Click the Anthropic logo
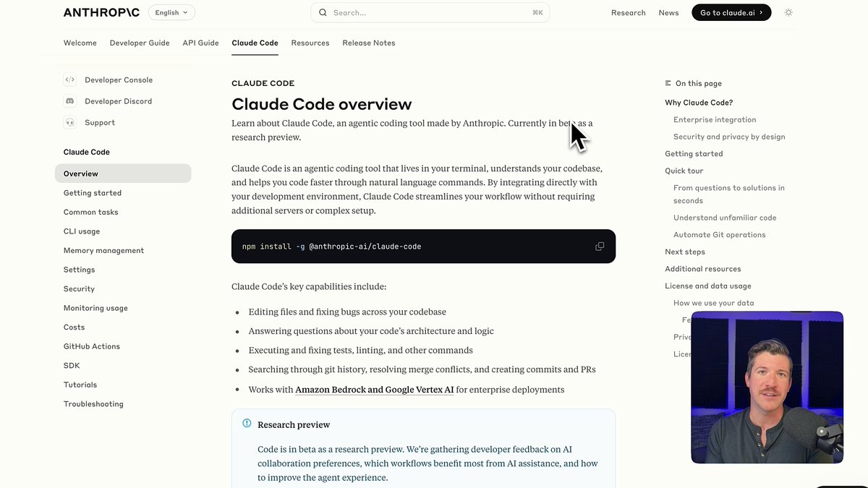Screen dimensions: 868x488 pos(101,12)
